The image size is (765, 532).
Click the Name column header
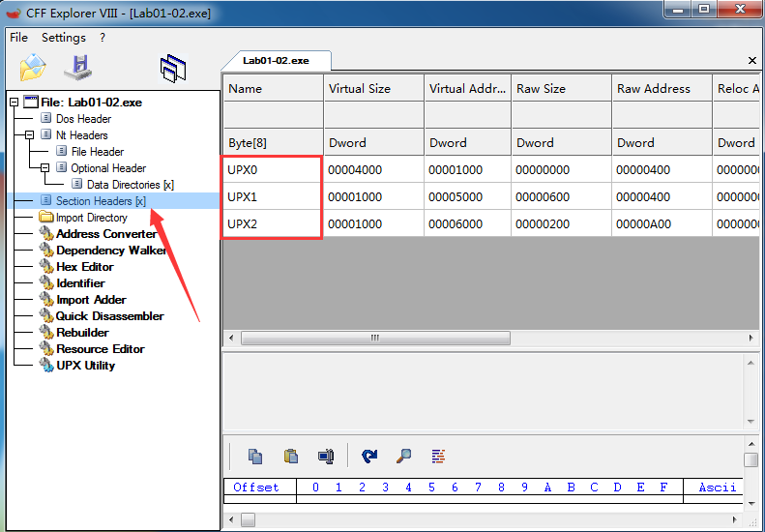(x=273, y=88)
